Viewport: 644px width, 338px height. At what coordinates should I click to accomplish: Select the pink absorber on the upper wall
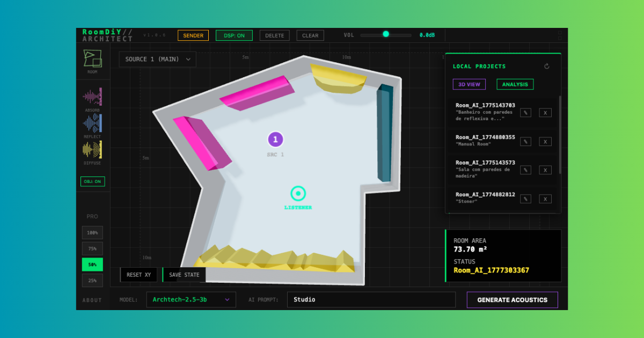tap(257, 92)
